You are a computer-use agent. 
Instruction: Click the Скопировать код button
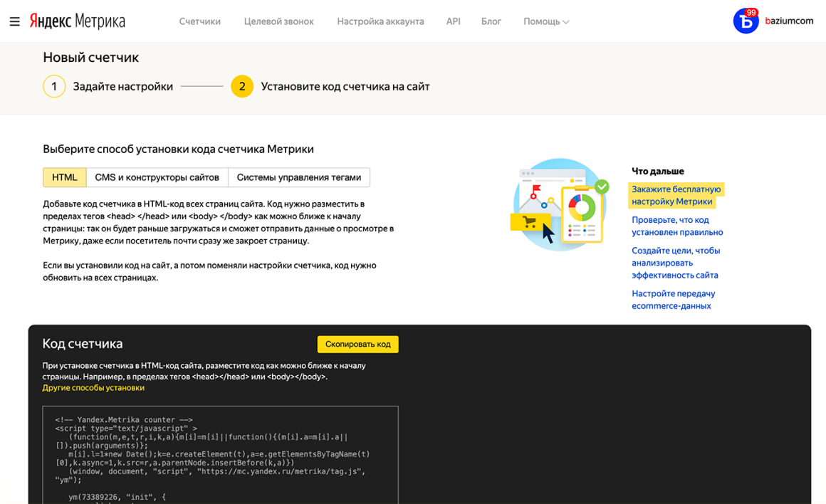tap(357, 345)
